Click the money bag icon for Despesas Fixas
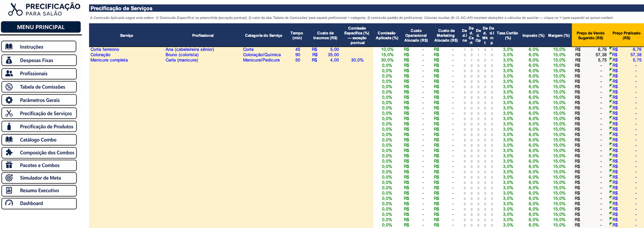 pos(9,60)
